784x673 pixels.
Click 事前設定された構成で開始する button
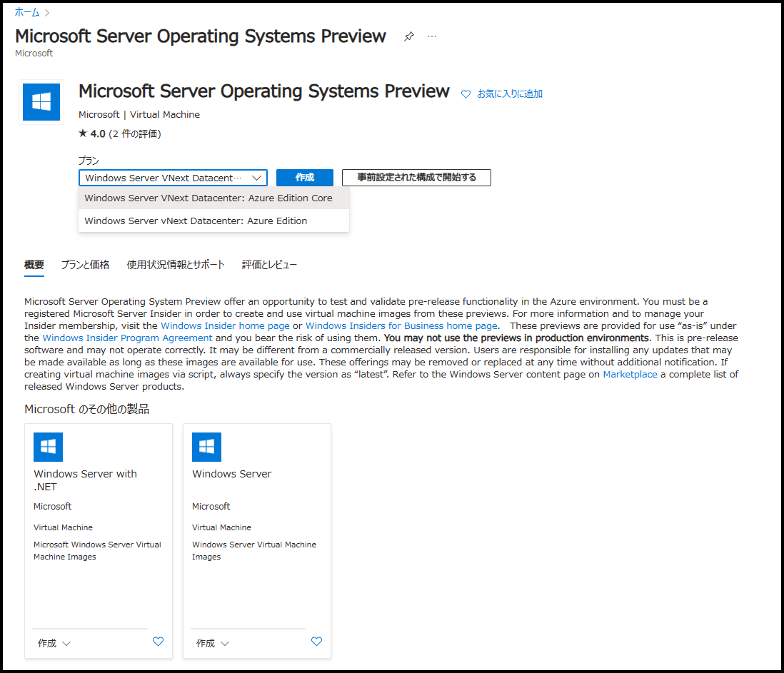point(416,178)
